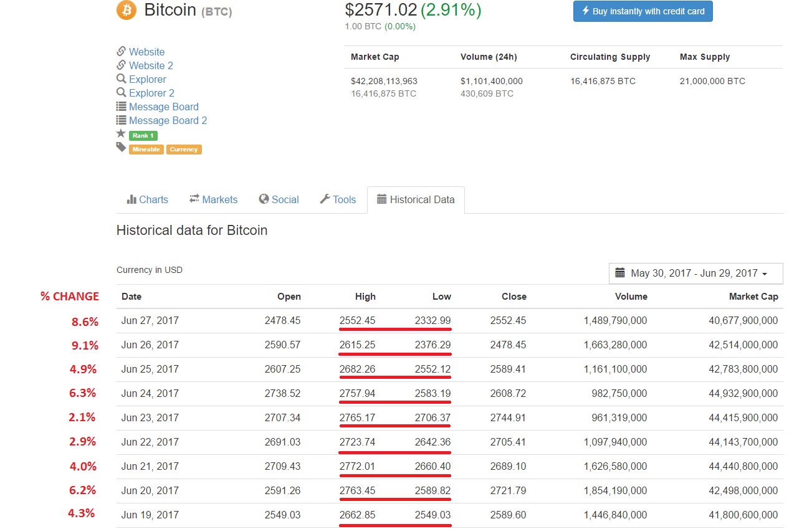Click the Volume column header in the table
This screenshot has width=812, height=529.
(631, 297)
